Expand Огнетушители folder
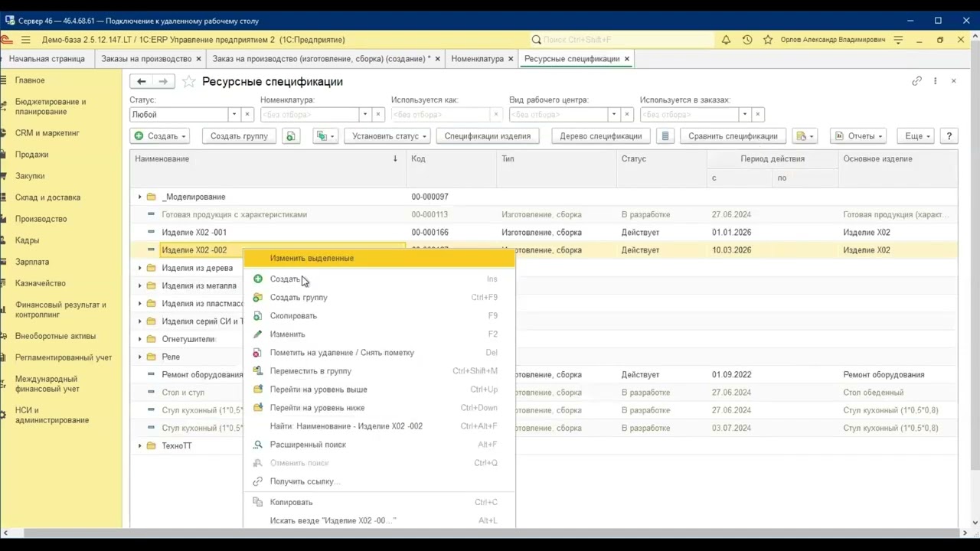 coord(139,339)
